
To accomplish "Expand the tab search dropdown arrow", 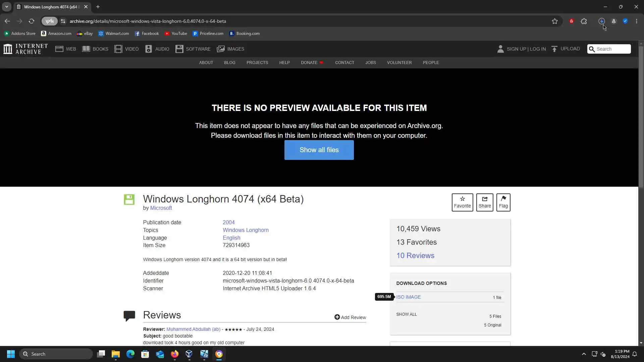I will [6, 7].
